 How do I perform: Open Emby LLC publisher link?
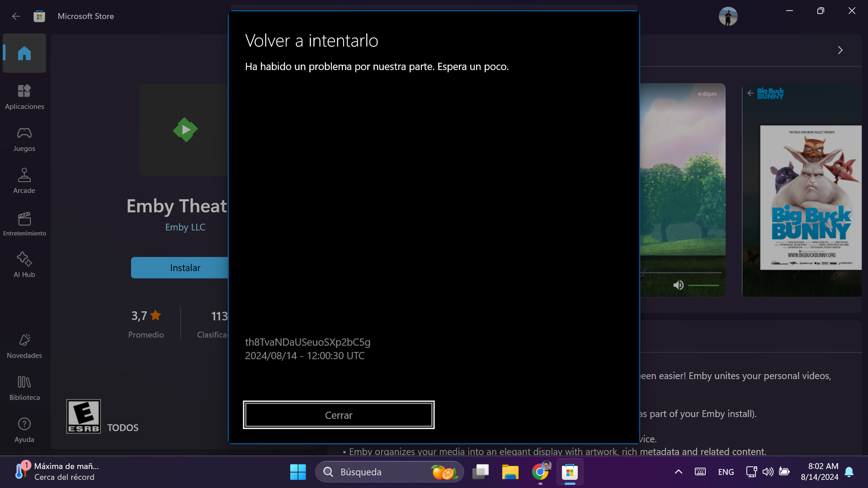(185, 227)
